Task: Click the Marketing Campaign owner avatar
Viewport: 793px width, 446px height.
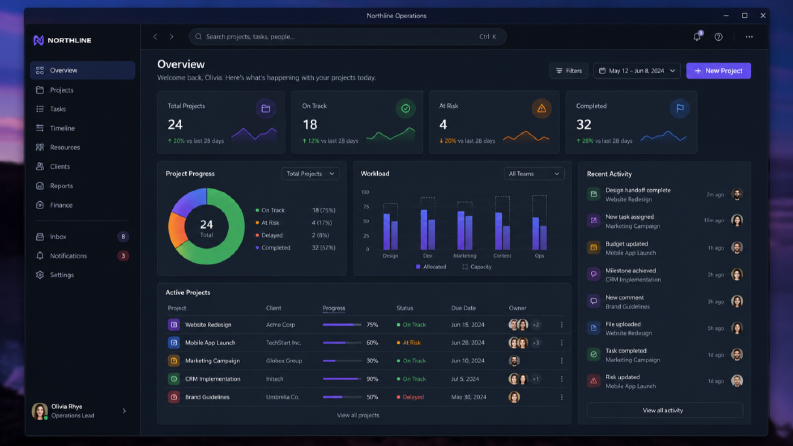Action: coord(514,361)
